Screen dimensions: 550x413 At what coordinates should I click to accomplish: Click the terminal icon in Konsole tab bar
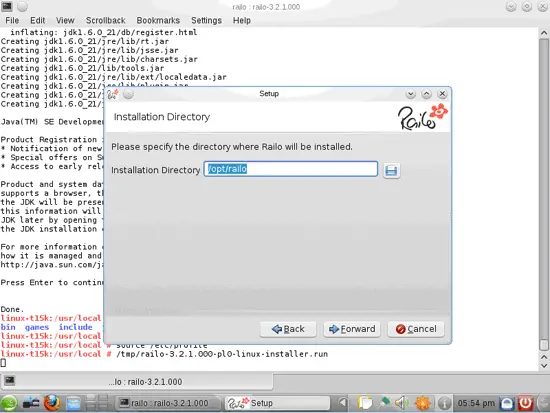coord(9,380)
